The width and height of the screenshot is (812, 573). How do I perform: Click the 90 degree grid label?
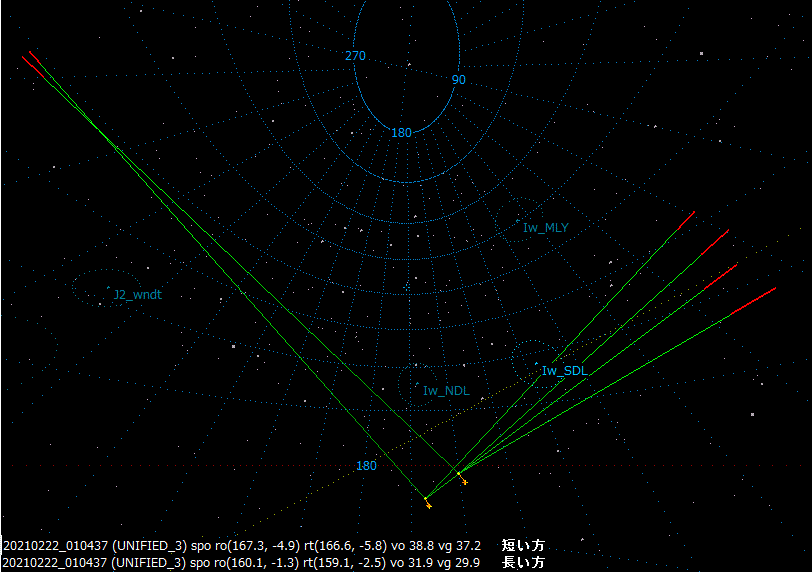click(x=458, y=79)
